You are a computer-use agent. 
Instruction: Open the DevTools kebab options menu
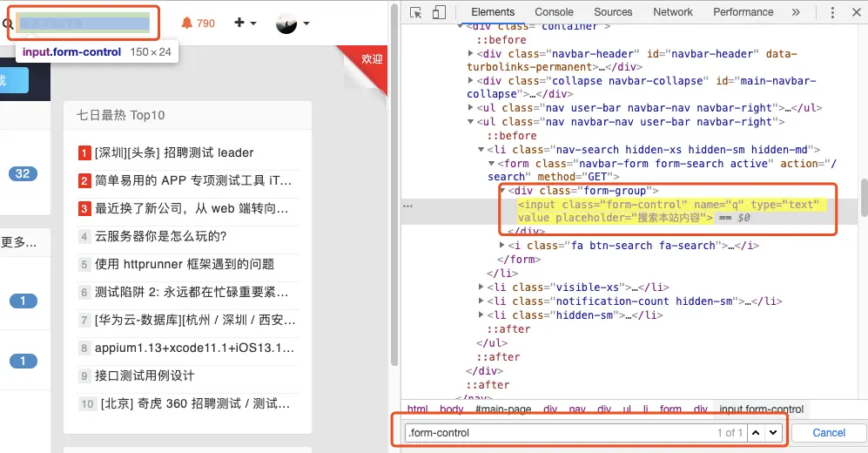(x=832, y=12)
